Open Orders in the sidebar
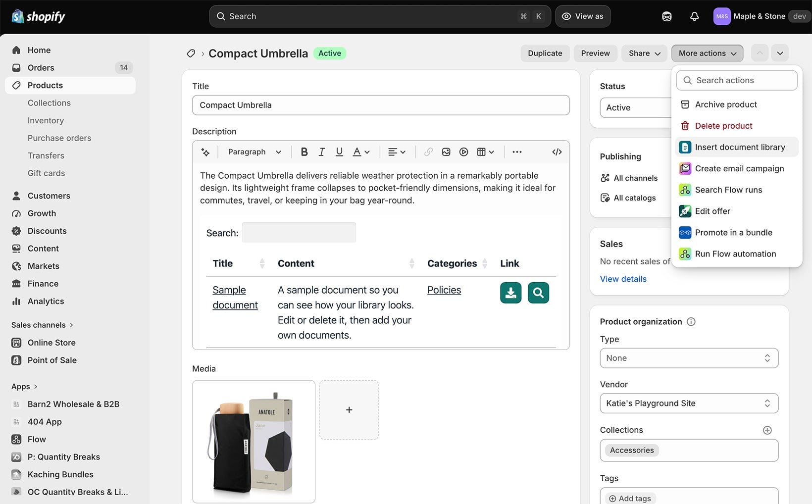The width and height of the screenshot is (812, 504). pos(70,68)
